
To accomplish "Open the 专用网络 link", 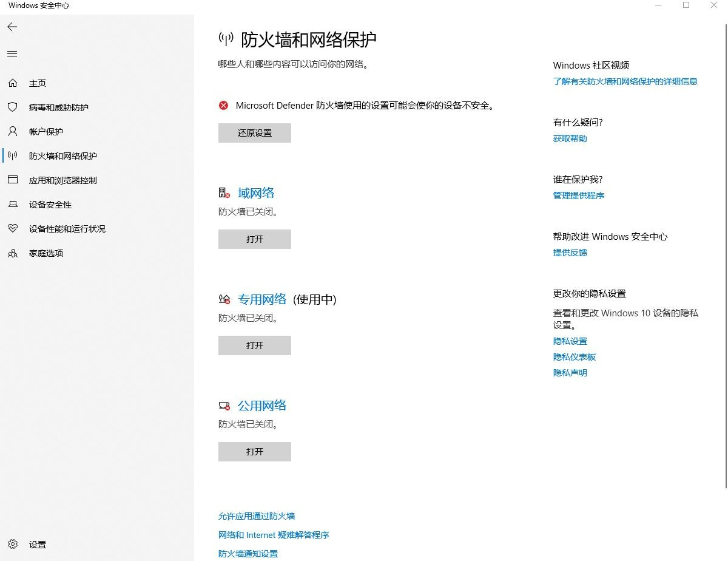I will pyautogui.click(x=262, y=299).
